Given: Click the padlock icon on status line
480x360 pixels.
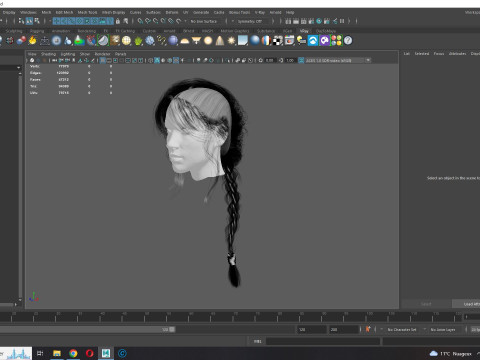Looking at the screenshot, I should coord(118,21).
